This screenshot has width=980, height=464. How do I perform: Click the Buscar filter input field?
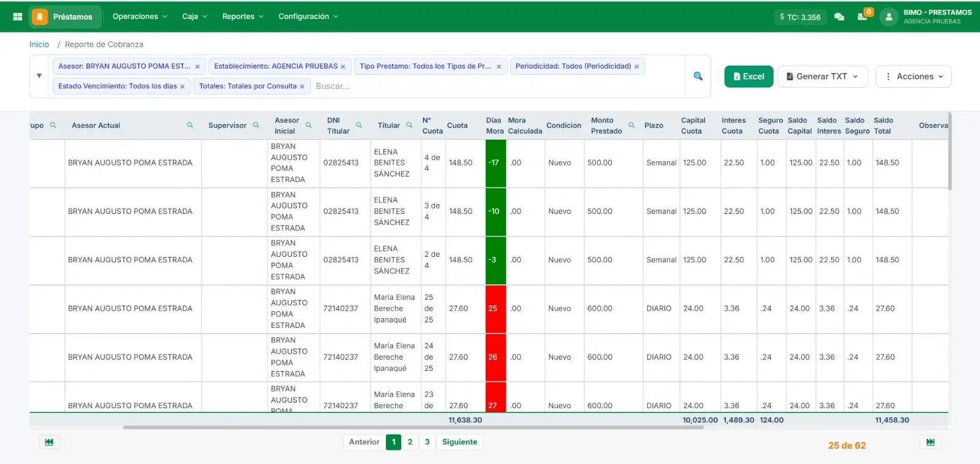(496, 86)
